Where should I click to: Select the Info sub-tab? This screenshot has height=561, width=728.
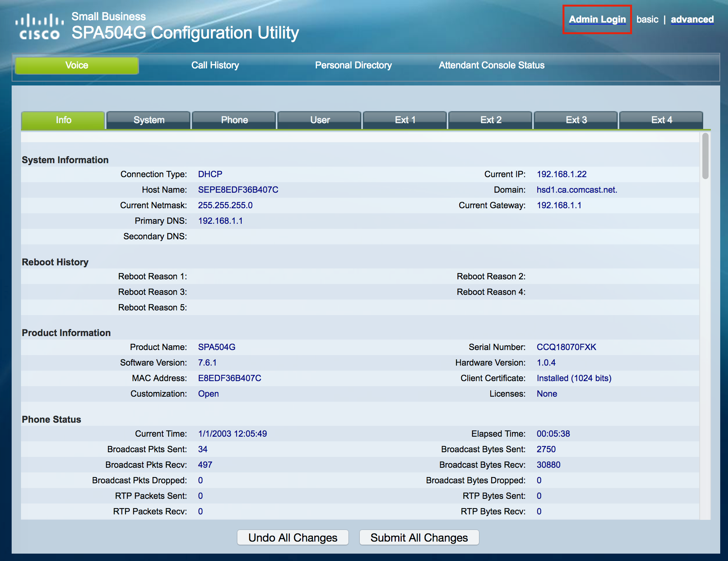tap(63, 120)
